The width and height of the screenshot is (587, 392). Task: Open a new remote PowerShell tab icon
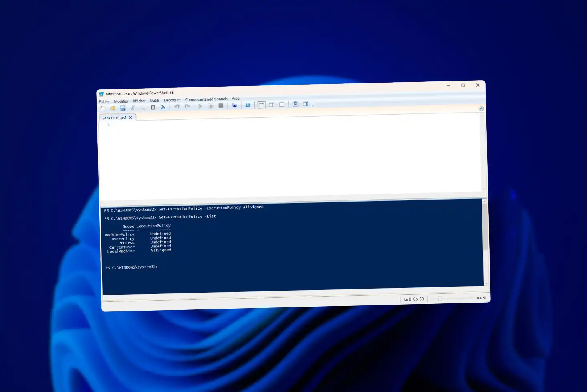pyautogui.click(x=234, y=105)
